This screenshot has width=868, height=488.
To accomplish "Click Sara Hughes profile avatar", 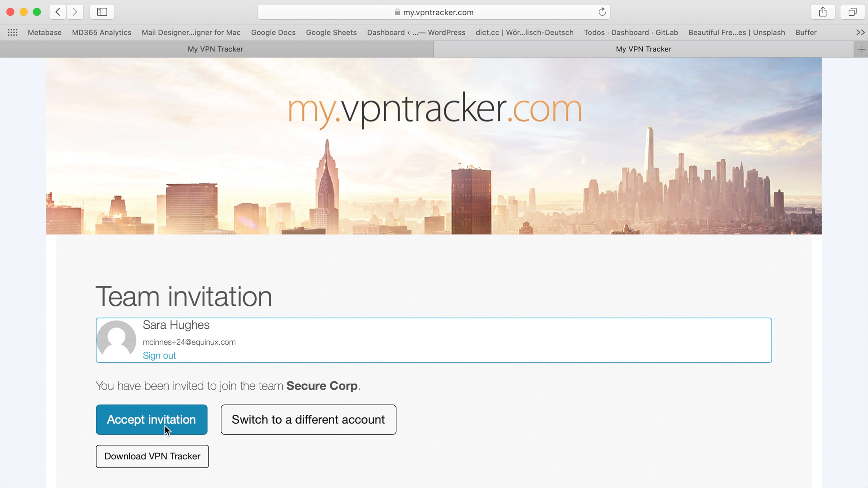I will tap(116, 340).
